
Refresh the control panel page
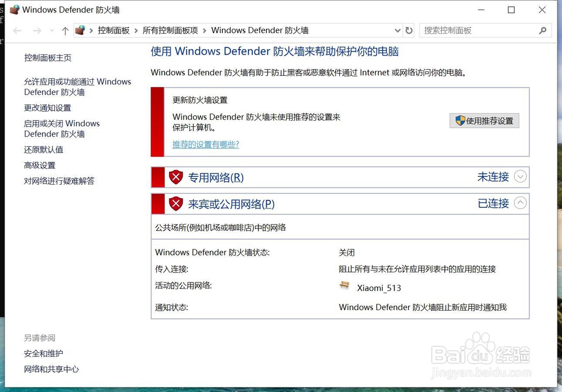tap(409, 31)
